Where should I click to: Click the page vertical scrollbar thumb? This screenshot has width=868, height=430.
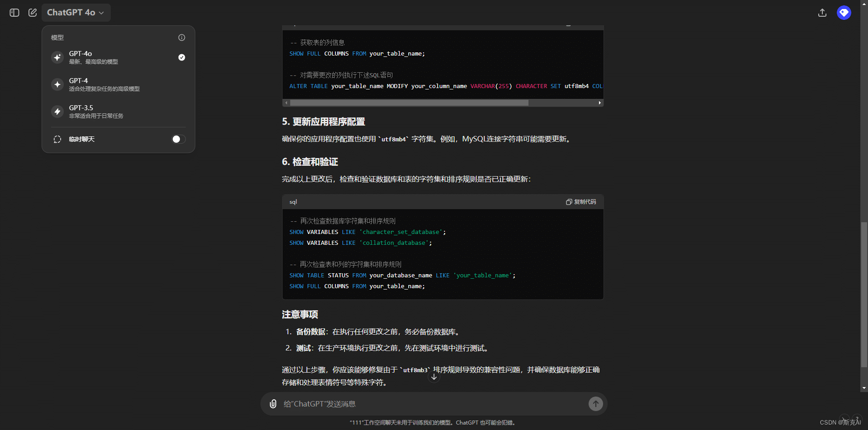tap(864, 294)
